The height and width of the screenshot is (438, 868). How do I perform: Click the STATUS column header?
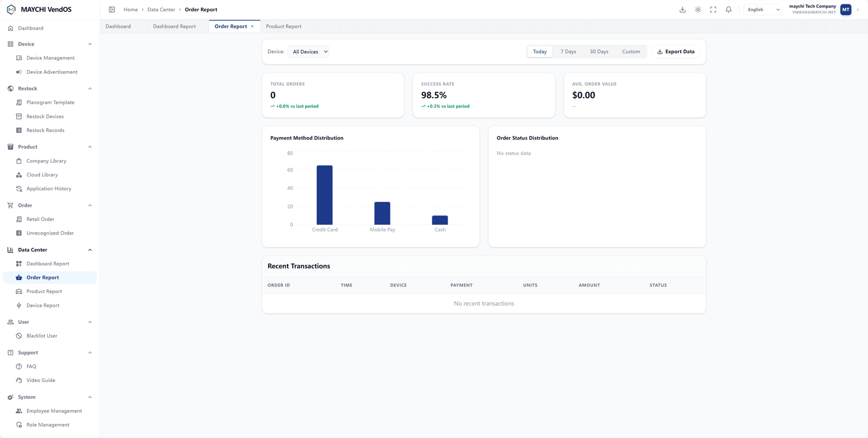tap(658, 285)
